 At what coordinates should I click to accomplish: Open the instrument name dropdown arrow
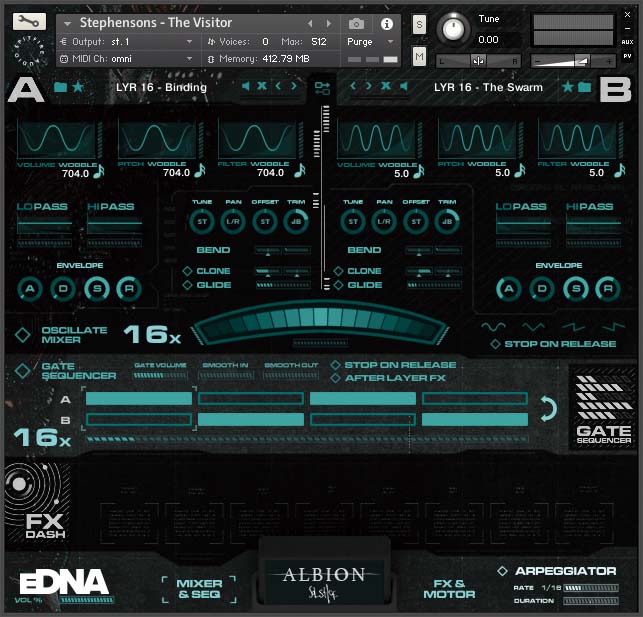pos(67,24)
